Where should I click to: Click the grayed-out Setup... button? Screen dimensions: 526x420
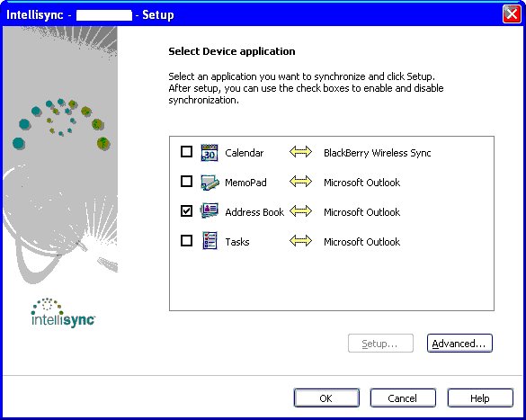[x=380, y=344]
